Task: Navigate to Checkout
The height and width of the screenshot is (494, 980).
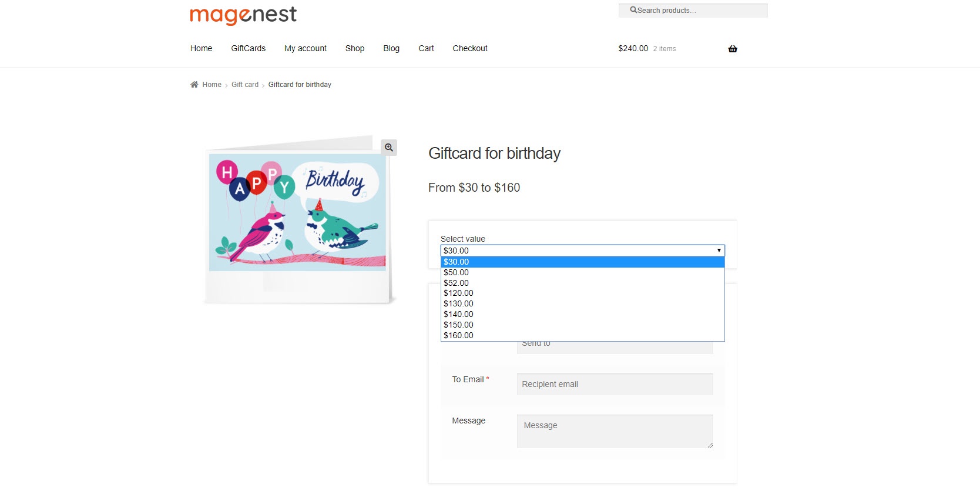Action: click(x=470, y=48)
